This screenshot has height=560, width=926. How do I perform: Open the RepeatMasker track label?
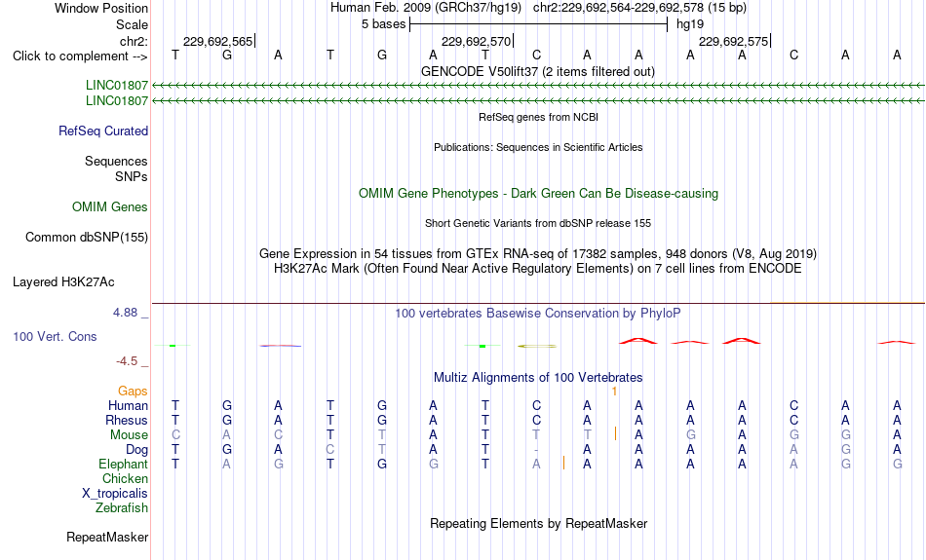(107, 537)
